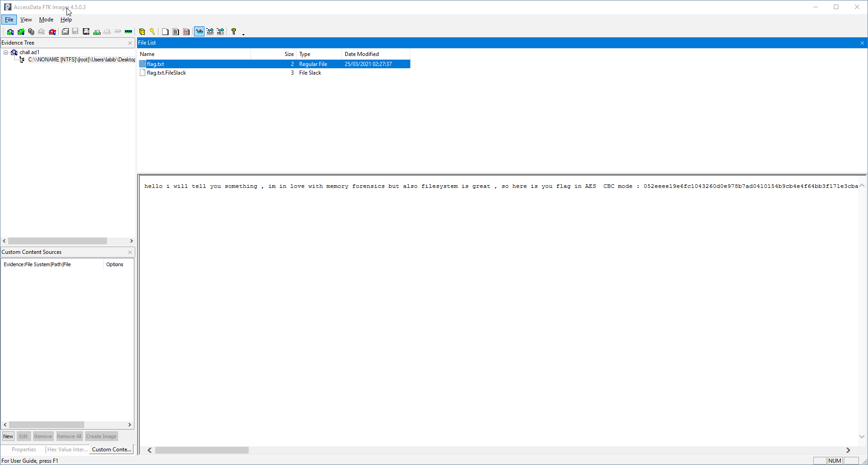Click the New button
This screenshot has height=465, width=868.
click(8, 436)
